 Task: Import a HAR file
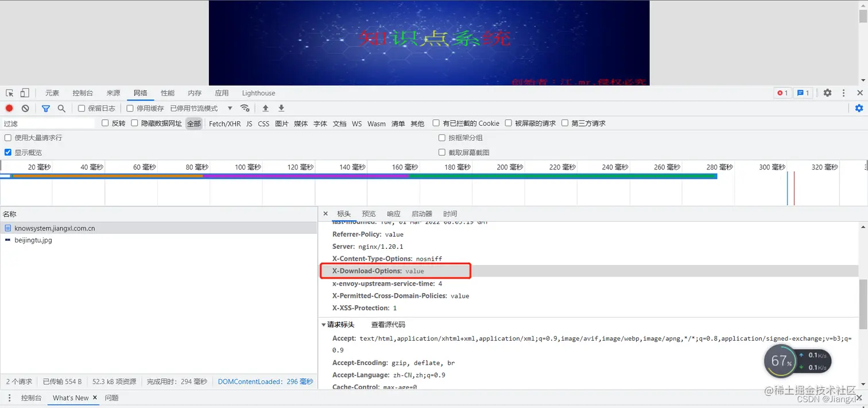click(265, 108)
